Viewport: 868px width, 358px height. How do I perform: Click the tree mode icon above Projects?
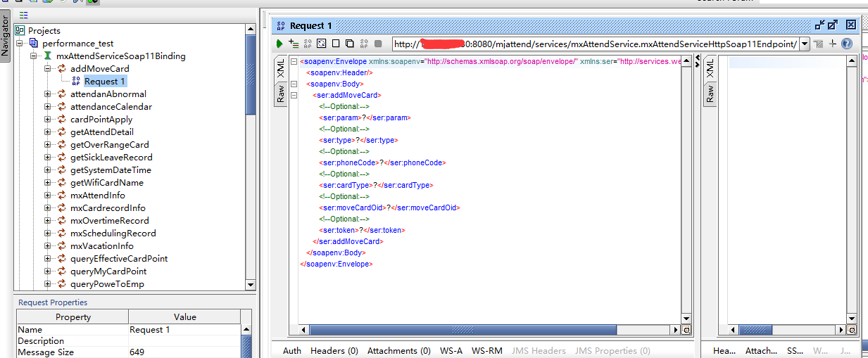(x=23, y=15)
